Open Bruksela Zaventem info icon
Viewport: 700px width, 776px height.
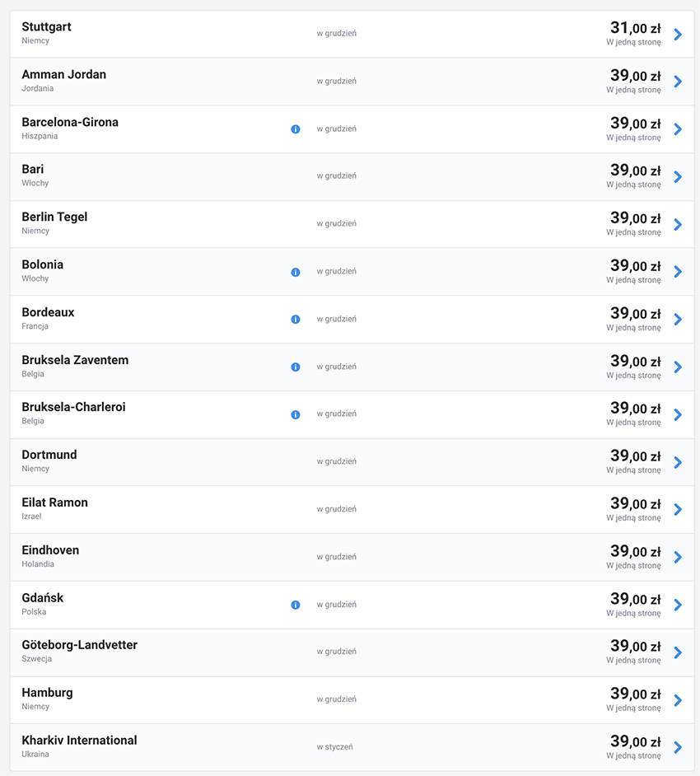[296, 367]
